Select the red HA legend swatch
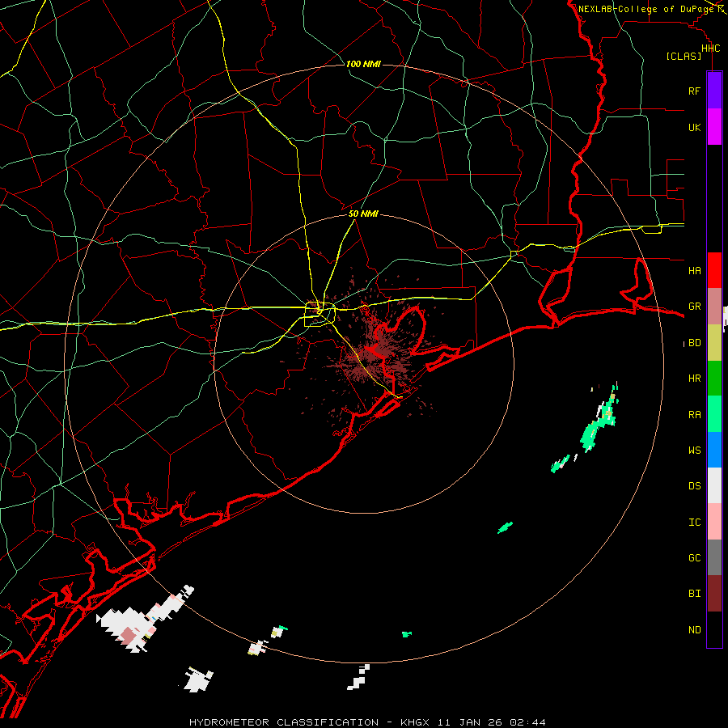Image resolution: width=728 pixels, height=728 pixels. point(714,270)
